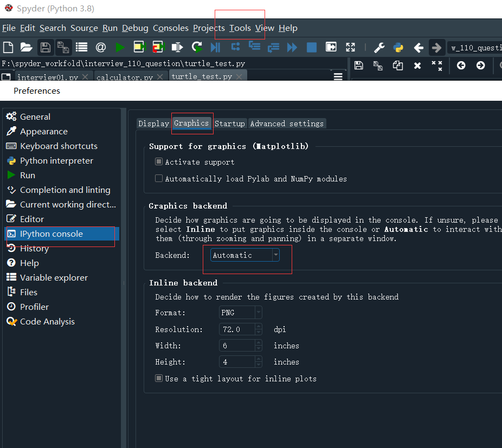Open Preferences with the wrench icon
The image size is (502, 448).
coord(379,47)
